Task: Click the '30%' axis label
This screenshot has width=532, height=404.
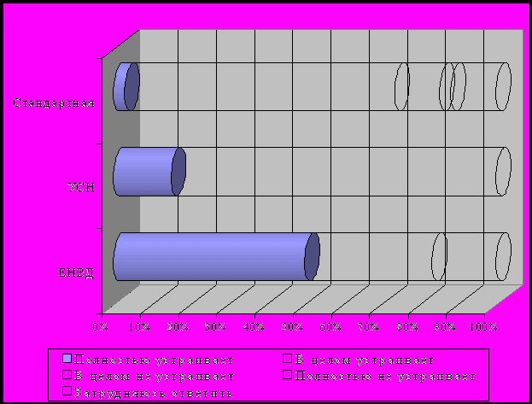Action: [x=216, y=326]
